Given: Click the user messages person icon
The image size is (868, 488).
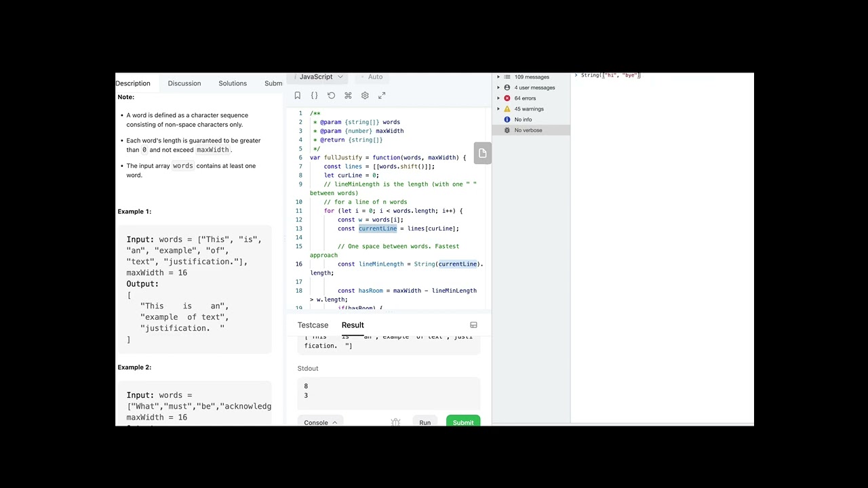Looking at the screenshot, I should tap(507, 87).
